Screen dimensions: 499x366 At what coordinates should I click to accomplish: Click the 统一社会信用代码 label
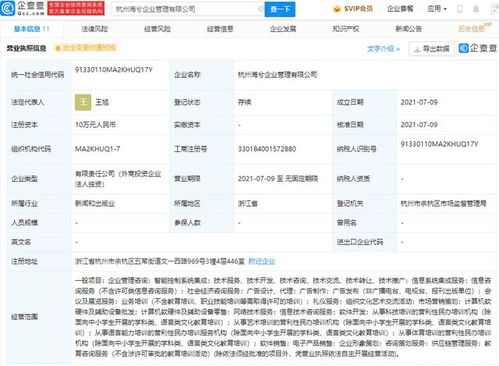37,75
